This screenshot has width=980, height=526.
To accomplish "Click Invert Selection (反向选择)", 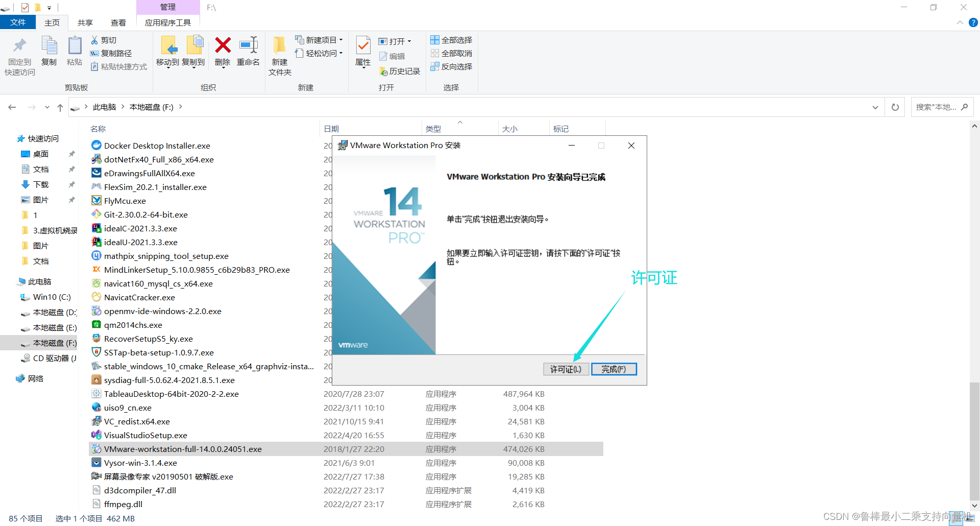I will coord(451,66).
